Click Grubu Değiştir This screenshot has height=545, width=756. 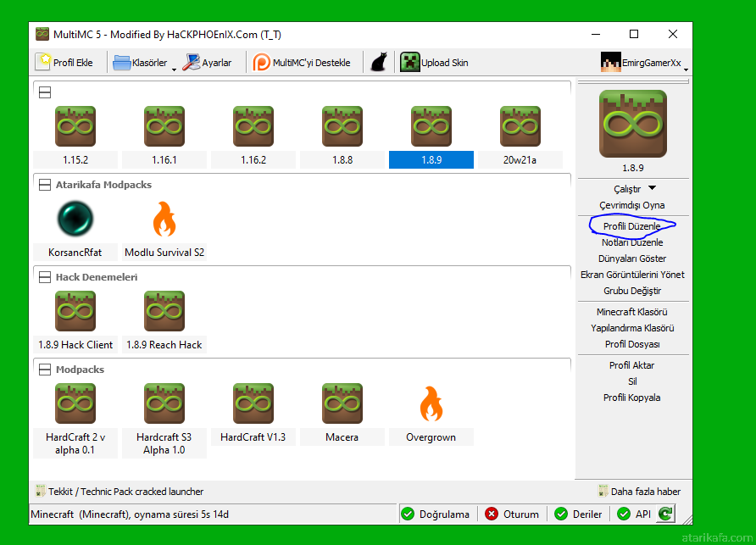point(632,291)
